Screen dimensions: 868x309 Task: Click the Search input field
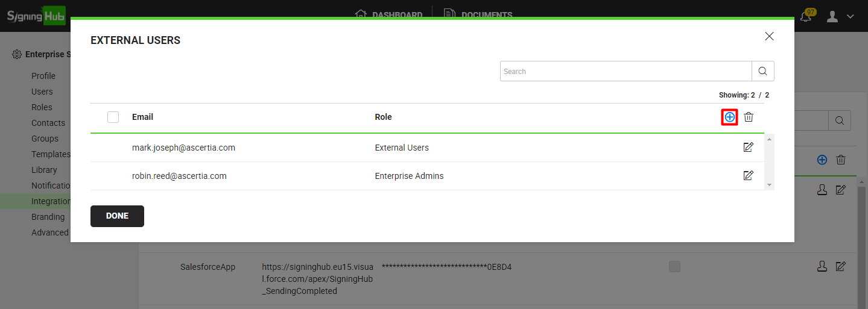[x=626, y=71]
